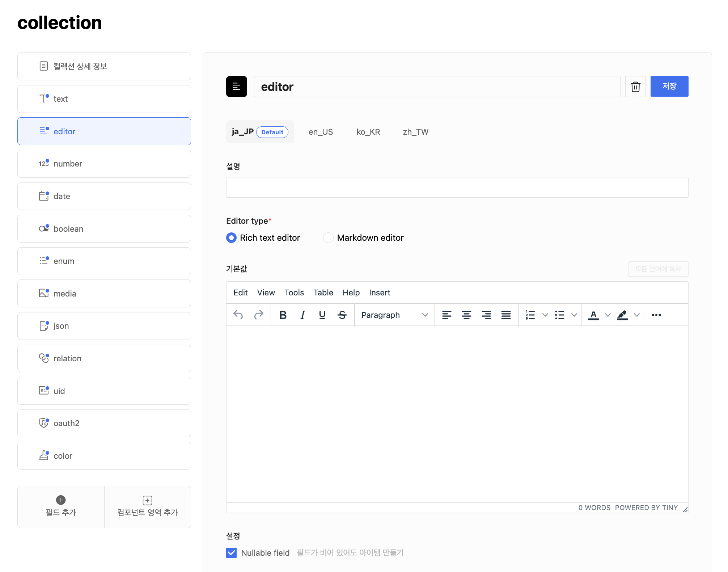
Task: Switch to the zh_TW language tab
Action: (415, 132)
